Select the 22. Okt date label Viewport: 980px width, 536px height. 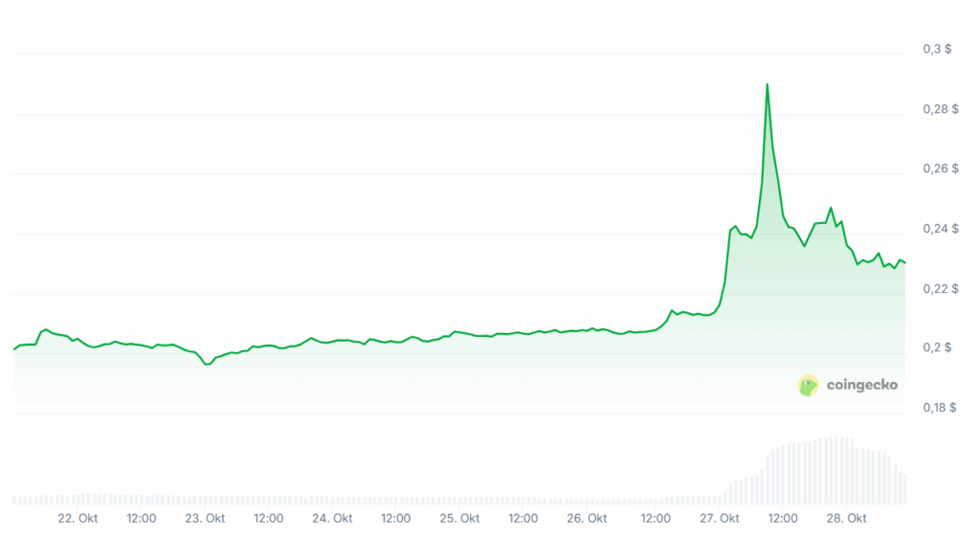point(78,518)
